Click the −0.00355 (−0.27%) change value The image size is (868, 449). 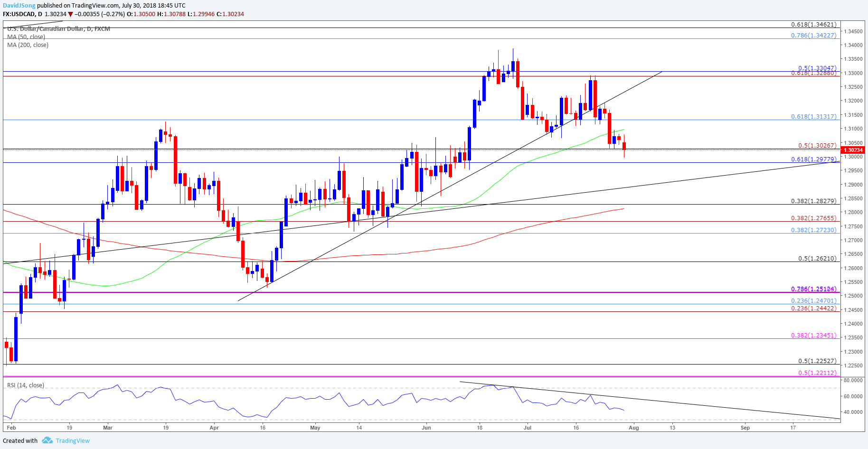99,14
